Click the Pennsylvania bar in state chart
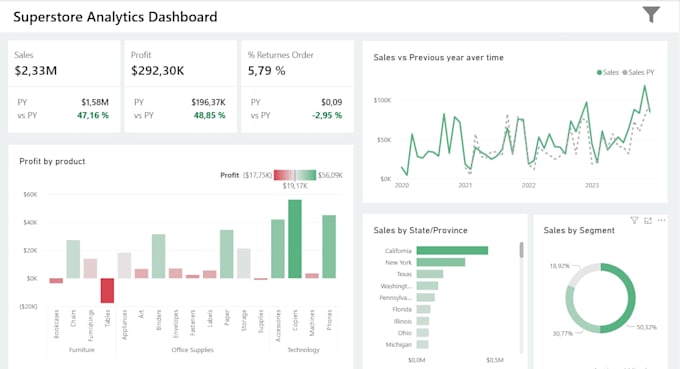The image size is (680, 369). [x=425, y=297]
